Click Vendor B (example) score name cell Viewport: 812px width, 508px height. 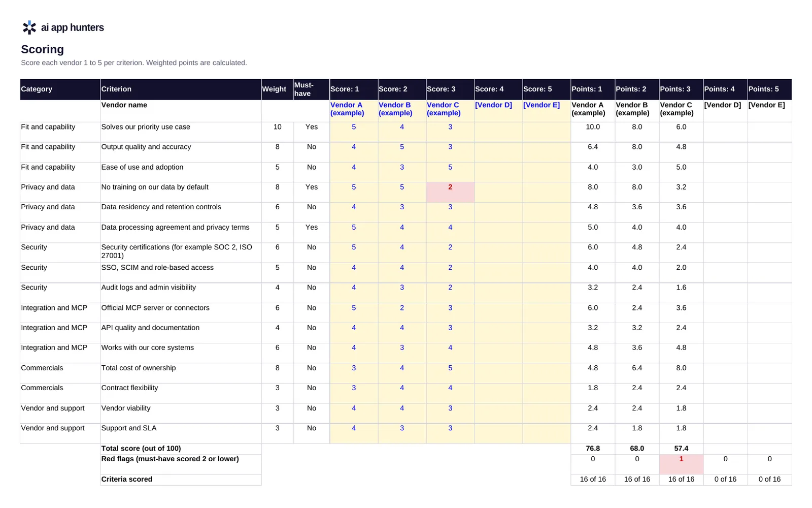click(x=402, y=111)
